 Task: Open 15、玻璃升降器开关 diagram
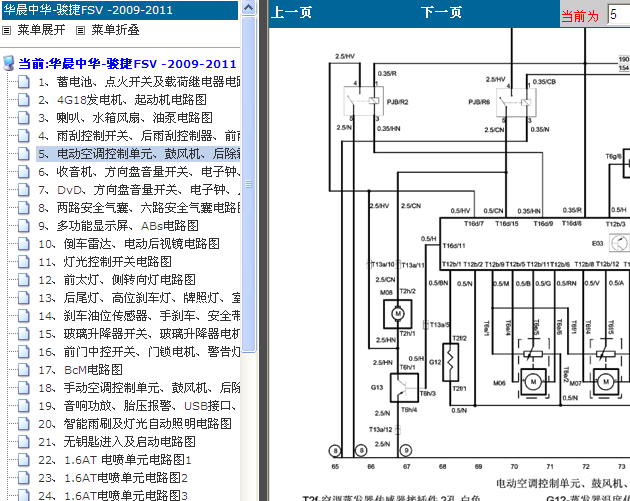point(139,334)
